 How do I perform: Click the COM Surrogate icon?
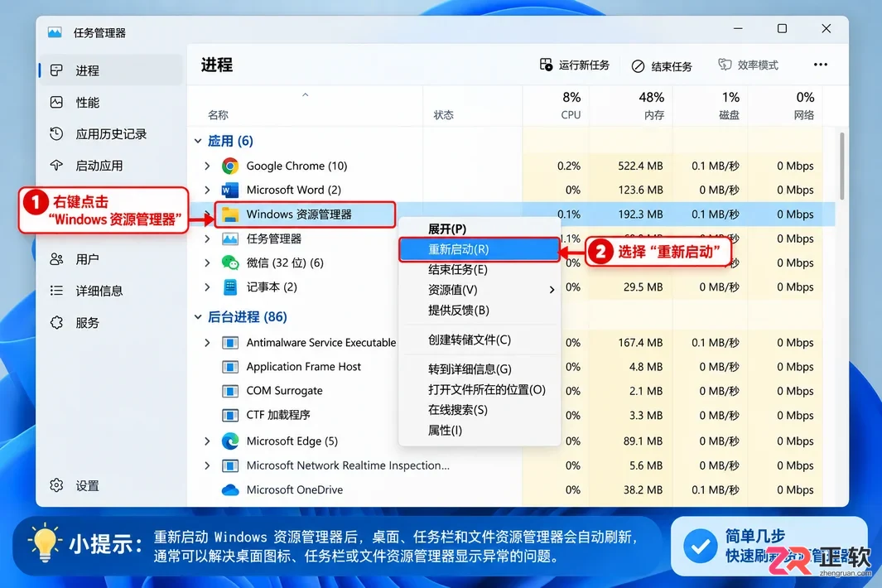pos(230,391)
